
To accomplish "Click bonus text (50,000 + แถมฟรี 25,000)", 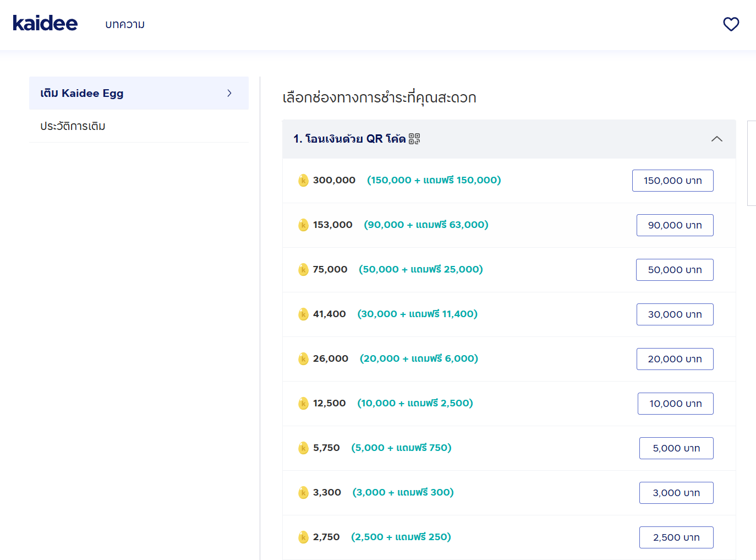I will pos(421,269).
